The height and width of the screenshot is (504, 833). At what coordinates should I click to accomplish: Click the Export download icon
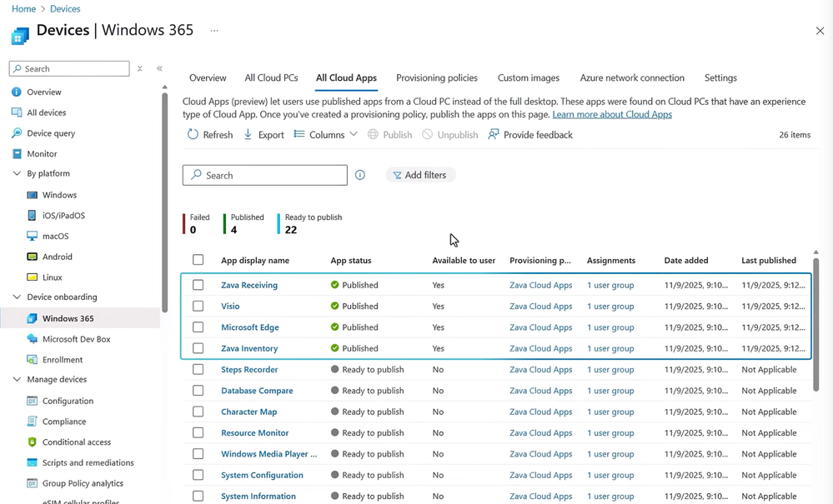[x=248, y=135]
